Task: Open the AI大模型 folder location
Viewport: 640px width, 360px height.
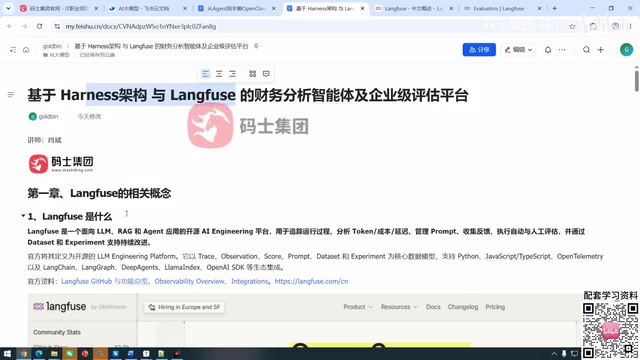Action: [56, 55]
